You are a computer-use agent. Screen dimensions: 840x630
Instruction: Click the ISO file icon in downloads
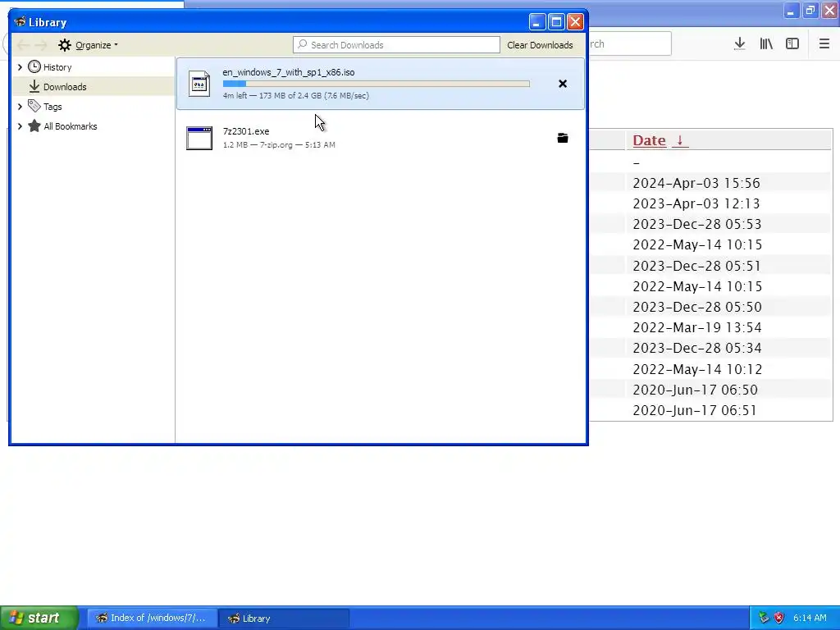pos(199,84)
